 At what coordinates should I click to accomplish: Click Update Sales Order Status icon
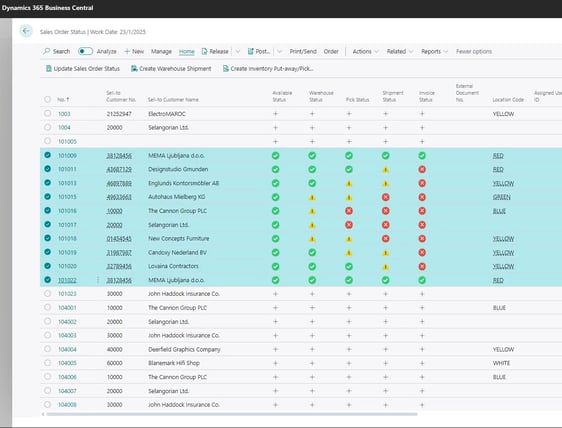click(49, 68)
